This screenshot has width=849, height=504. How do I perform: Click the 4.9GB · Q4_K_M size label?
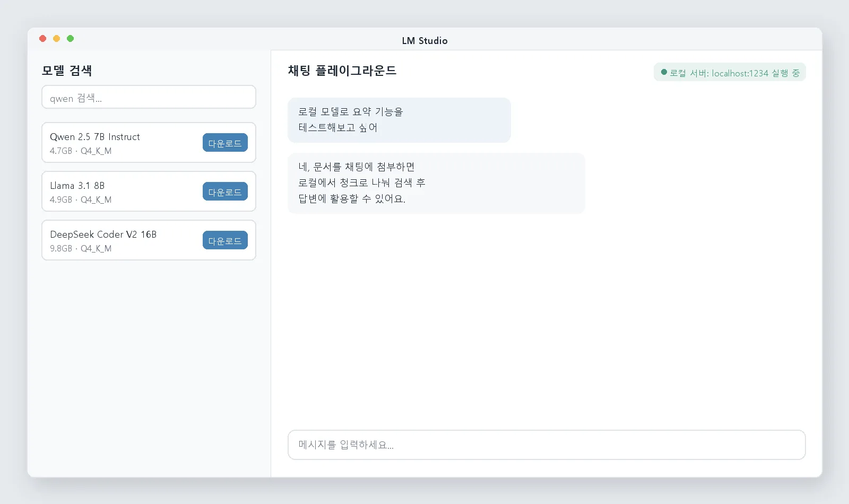(x=81, y=200)
